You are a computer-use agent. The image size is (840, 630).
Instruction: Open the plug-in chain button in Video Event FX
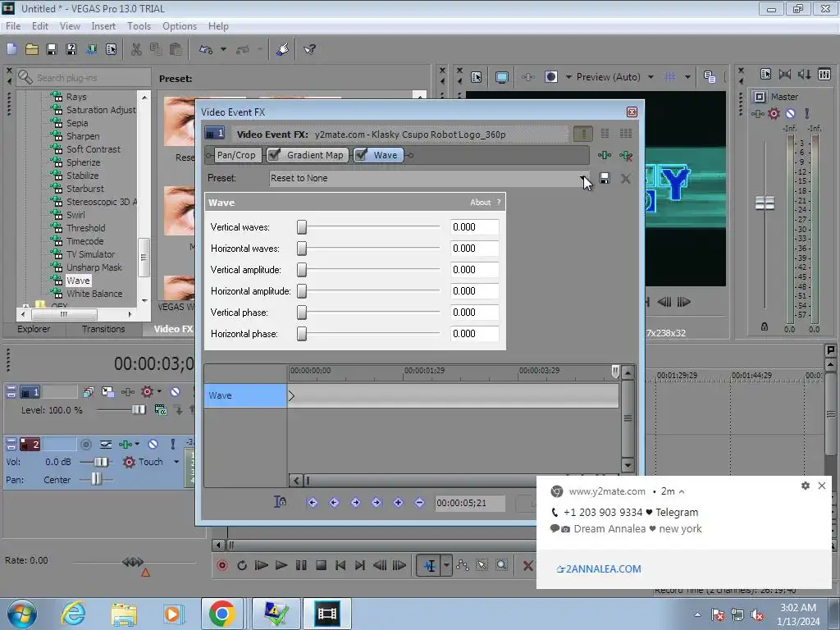605,155
